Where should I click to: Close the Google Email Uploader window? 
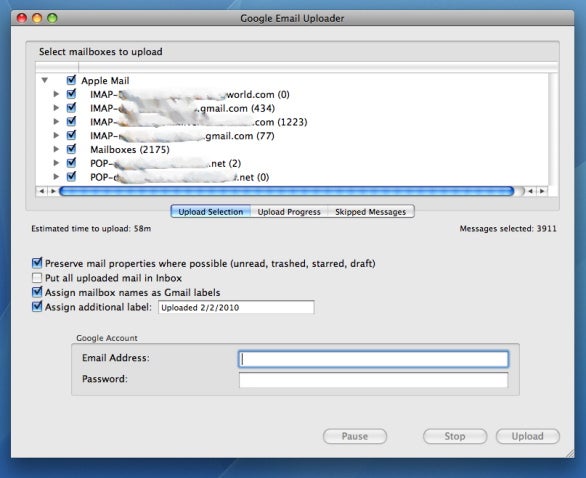click(x=22, y=18)
